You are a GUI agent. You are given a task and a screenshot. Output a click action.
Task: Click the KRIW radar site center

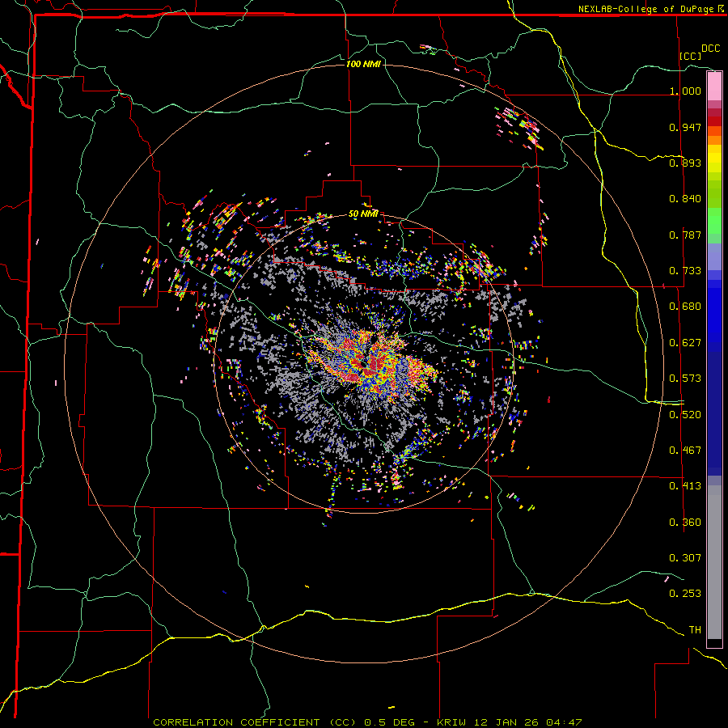(363, 365)
